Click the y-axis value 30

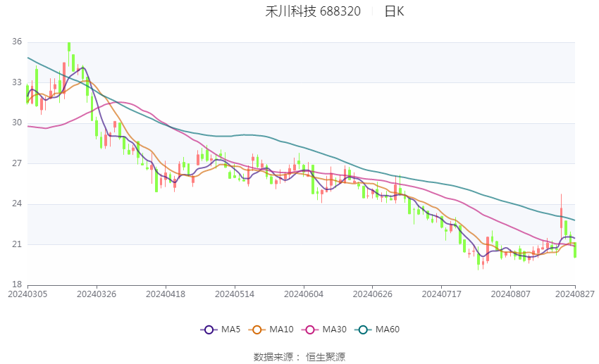[17, 123]
